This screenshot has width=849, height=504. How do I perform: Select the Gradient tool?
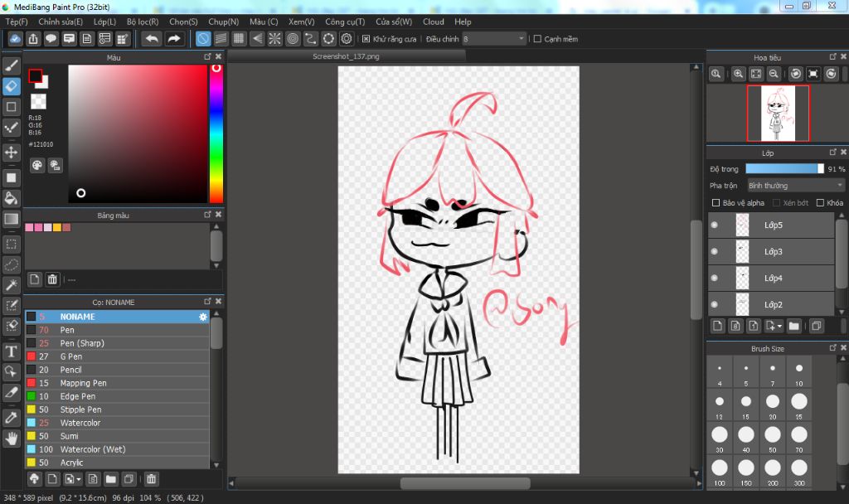[12, 219]
